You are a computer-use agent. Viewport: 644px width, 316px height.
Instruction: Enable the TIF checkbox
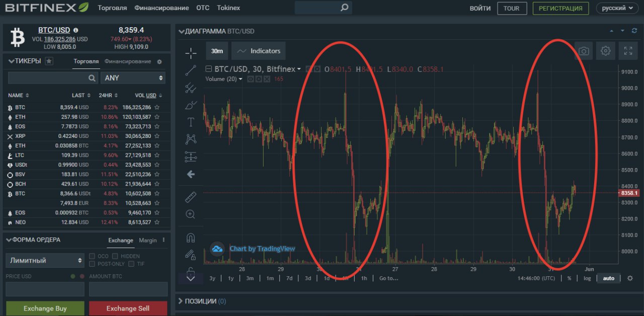click(131, 264)
